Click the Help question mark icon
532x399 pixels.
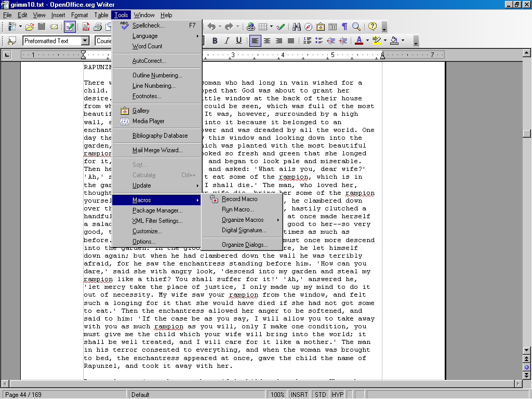pos(373,26)
